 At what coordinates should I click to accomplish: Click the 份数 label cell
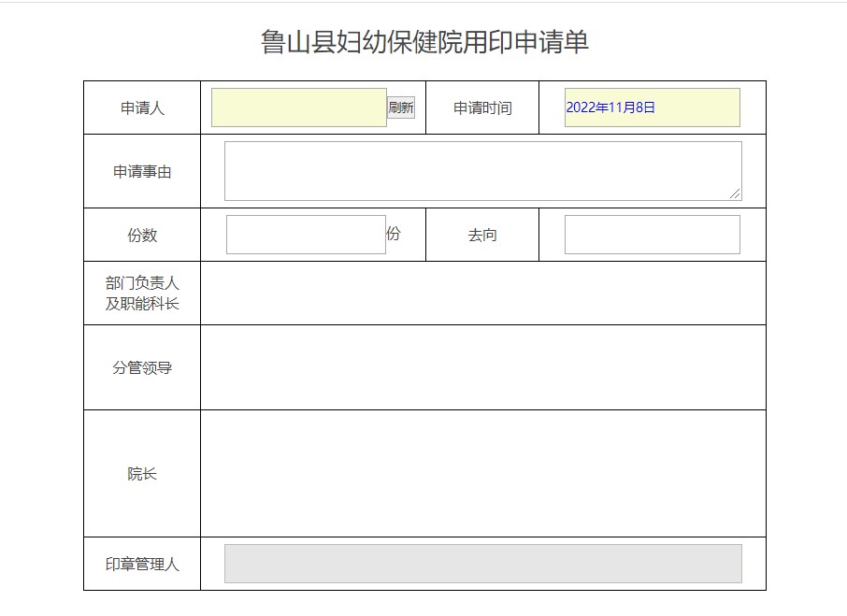tap(142, 235)
